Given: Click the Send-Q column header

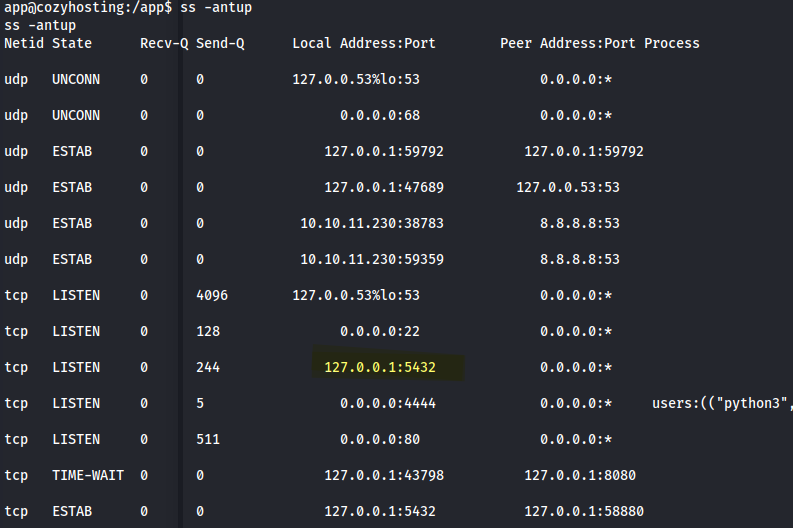Looking at the screenshot, I should pos(220,43).
